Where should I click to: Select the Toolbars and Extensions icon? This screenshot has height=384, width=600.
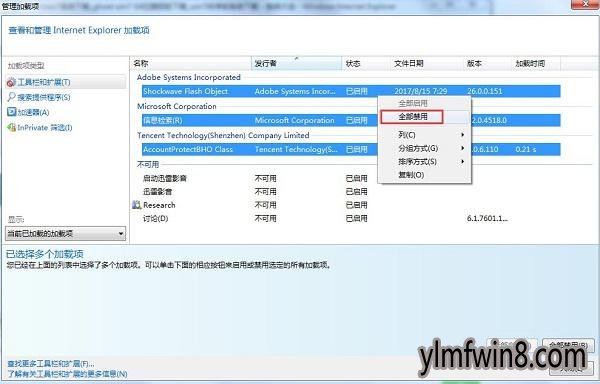(x=11, y=82)
